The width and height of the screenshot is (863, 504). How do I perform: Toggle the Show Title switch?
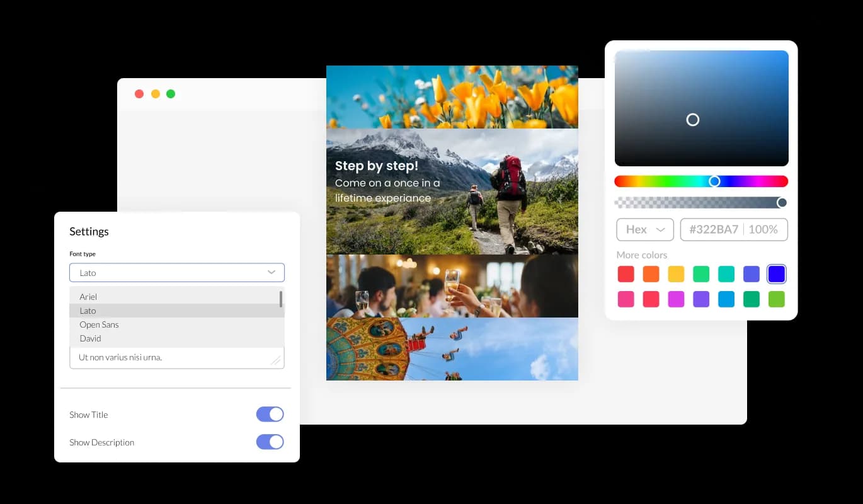click(270, 415)
